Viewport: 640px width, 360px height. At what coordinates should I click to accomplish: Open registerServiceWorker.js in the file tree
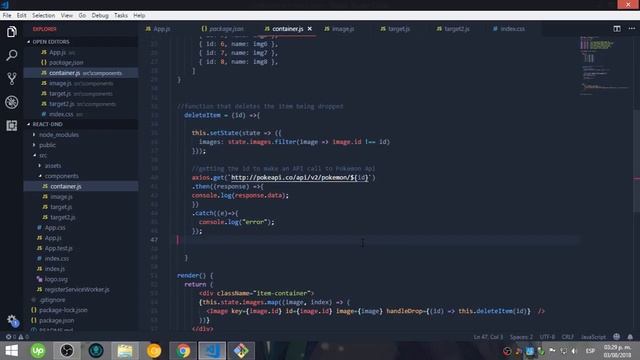[x=81, y=289]
